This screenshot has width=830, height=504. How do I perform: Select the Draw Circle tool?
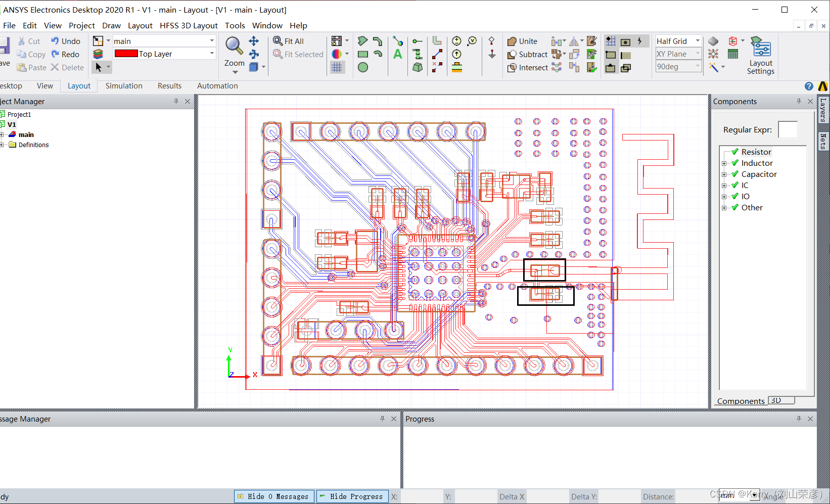pyautogui.click(x=362, y=67)
